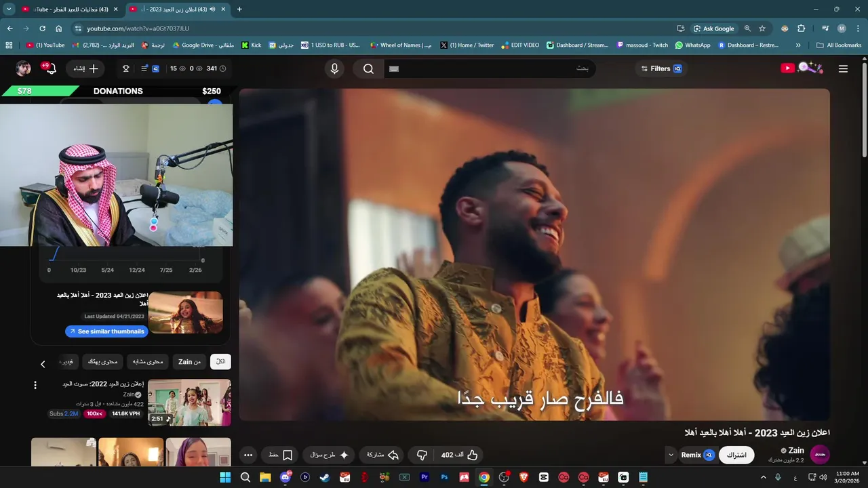Open Zain channel avatar
Image resolution: width=868 pixels, height=488 pixels.
pos(820,454)
